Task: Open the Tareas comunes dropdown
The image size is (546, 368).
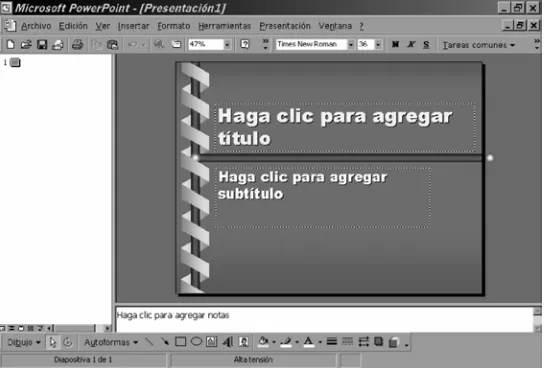Action: pos(478,45)
